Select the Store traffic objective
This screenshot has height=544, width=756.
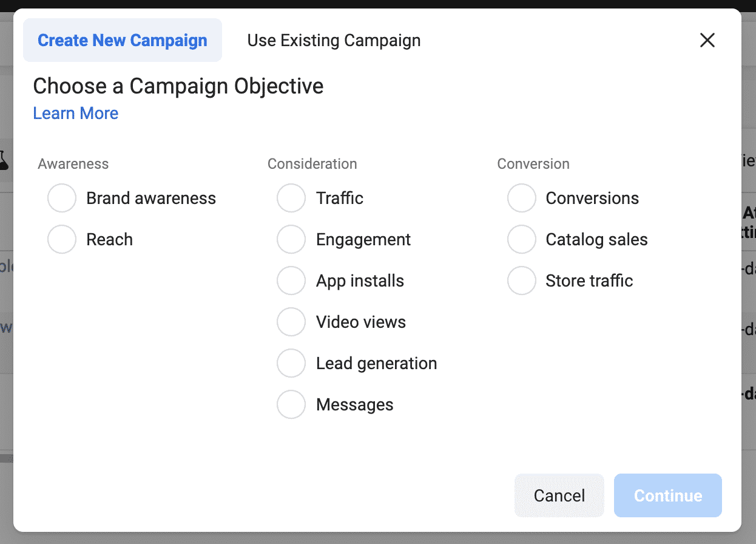pos(522,280)
